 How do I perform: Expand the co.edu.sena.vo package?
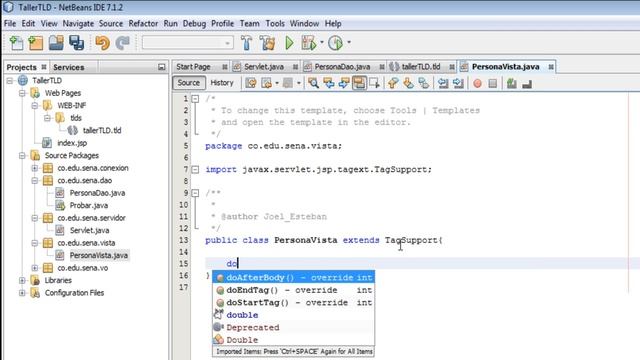(35, 268)
